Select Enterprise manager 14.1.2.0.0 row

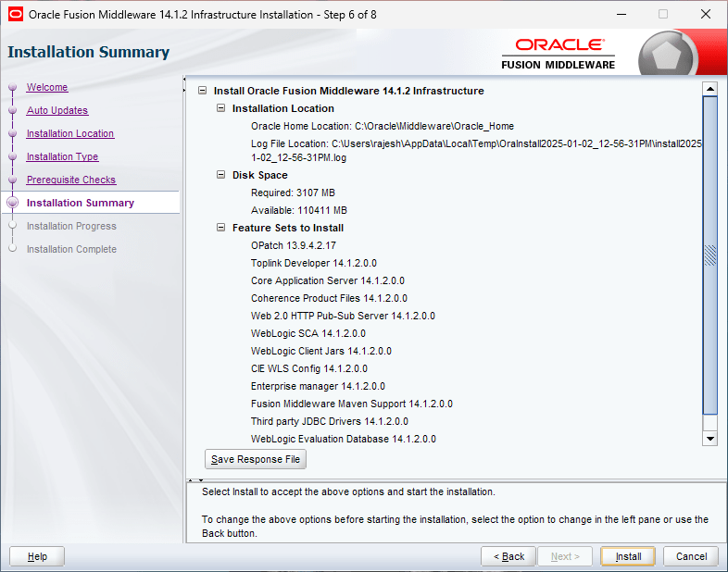click(318, 387)
